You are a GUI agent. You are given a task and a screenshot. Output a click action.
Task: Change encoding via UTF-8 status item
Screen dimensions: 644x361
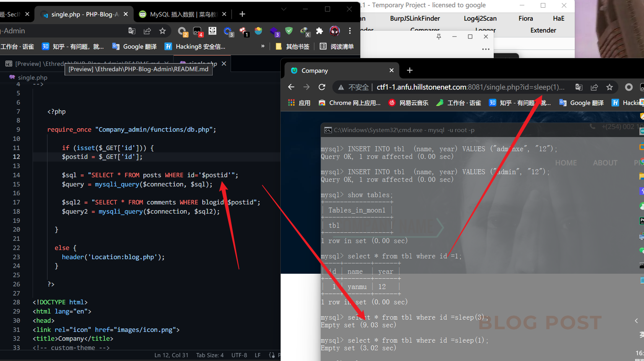239,355
